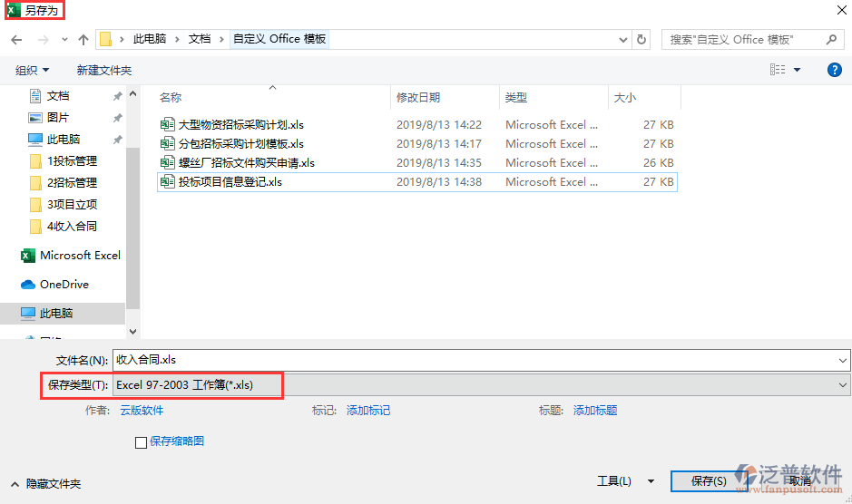Open help with question mark icon
This screenshot has width=852, height=504.
pos(835,70)
